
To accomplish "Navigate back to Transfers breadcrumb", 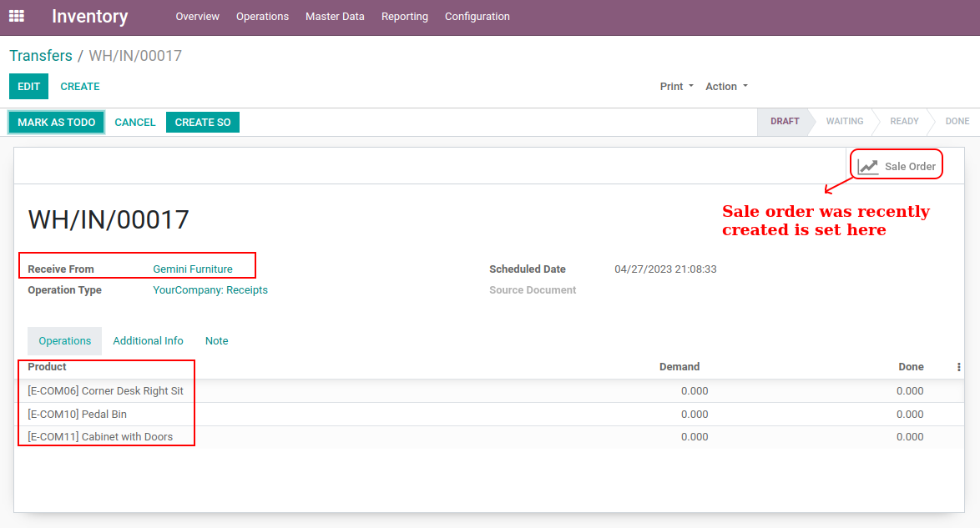I will [x=41, y=56].
